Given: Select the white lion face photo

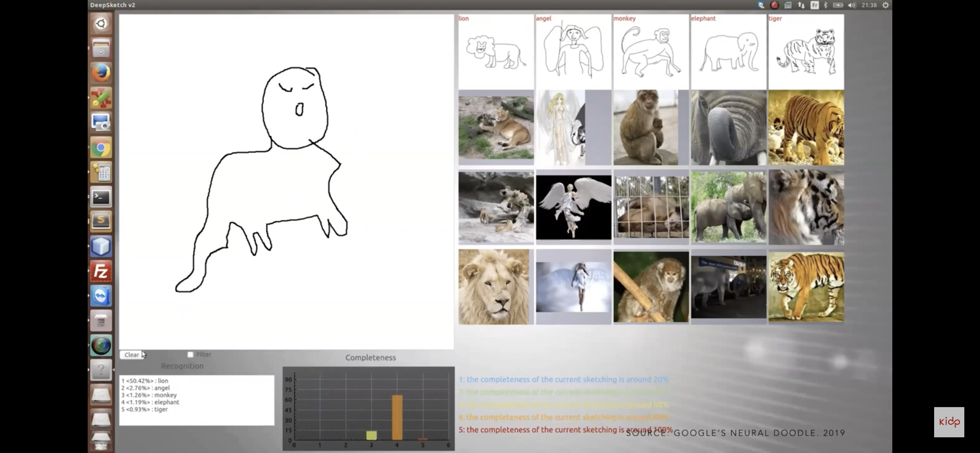Looking at the screenshot, I should tap(494, 287).
